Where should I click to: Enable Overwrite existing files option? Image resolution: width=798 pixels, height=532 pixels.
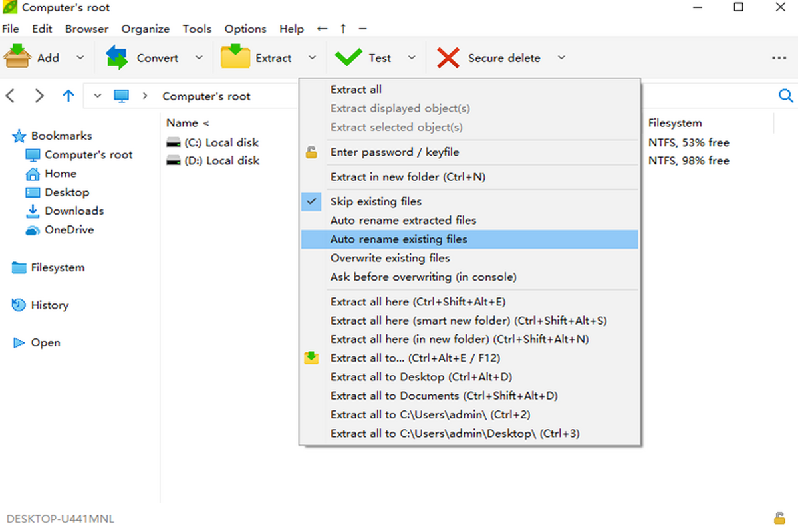[x=390, y=258]
